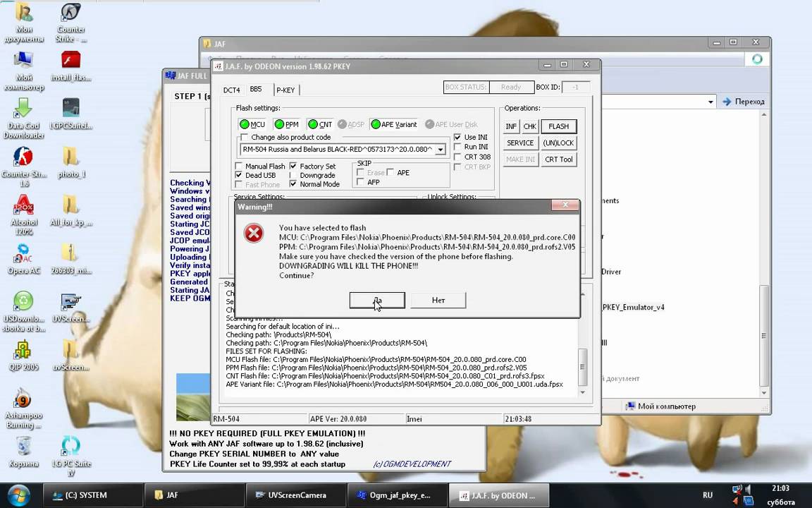Open the Корзина recycle bin icon

pyautogui.click(x=23, y=452)
